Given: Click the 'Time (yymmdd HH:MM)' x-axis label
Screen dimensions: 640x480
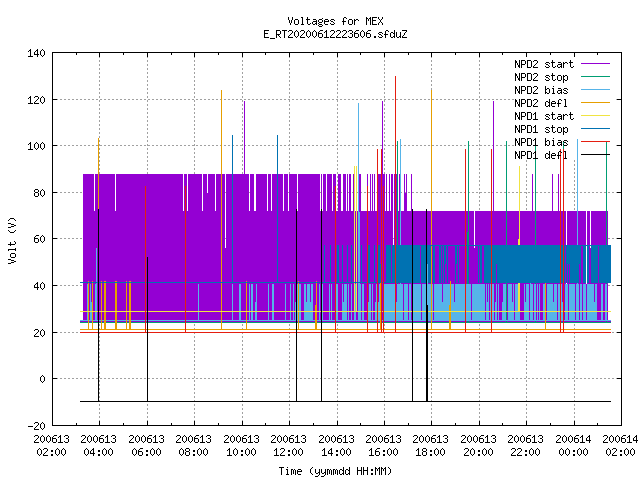Looking at the screenshot, I should (x=335, y=471).
